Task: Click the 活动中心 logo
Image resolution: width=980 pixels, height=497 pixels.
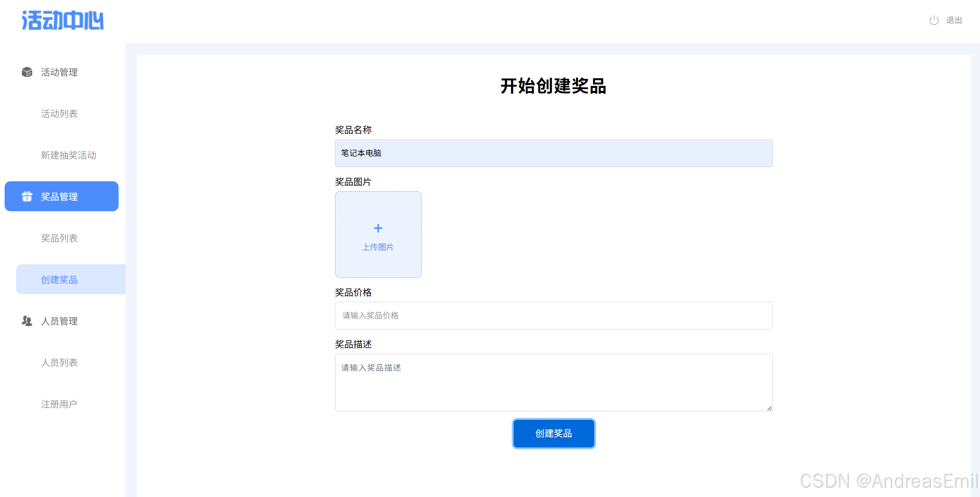Action: tap(63, 20)
